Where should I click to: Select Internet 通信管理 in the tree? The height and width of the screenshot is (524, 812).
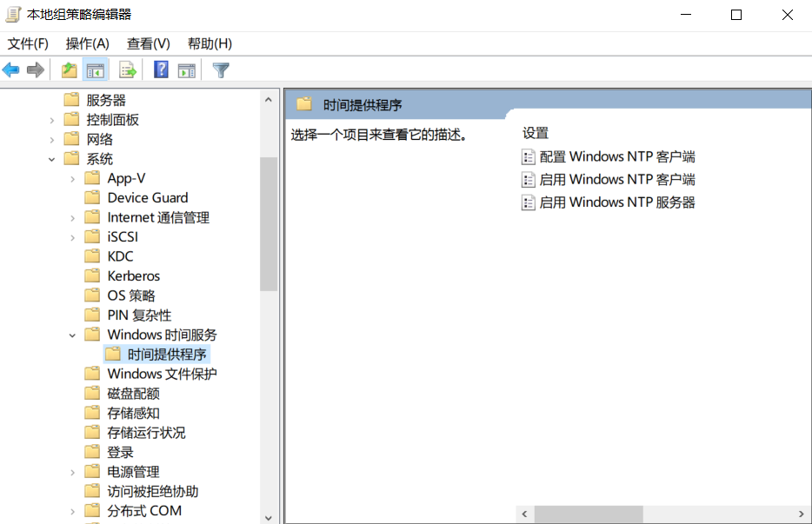pyautogui.click(x=158, y=217)
